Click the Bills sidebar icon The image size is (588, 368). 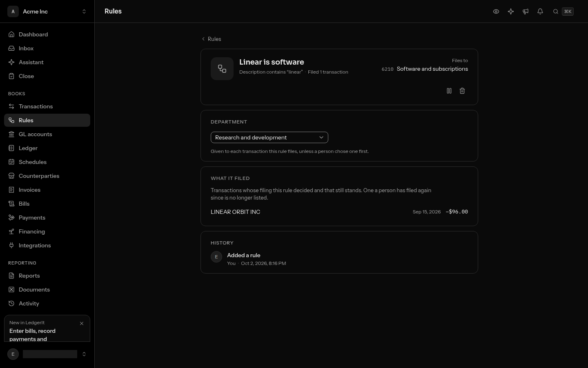[11, 204]
